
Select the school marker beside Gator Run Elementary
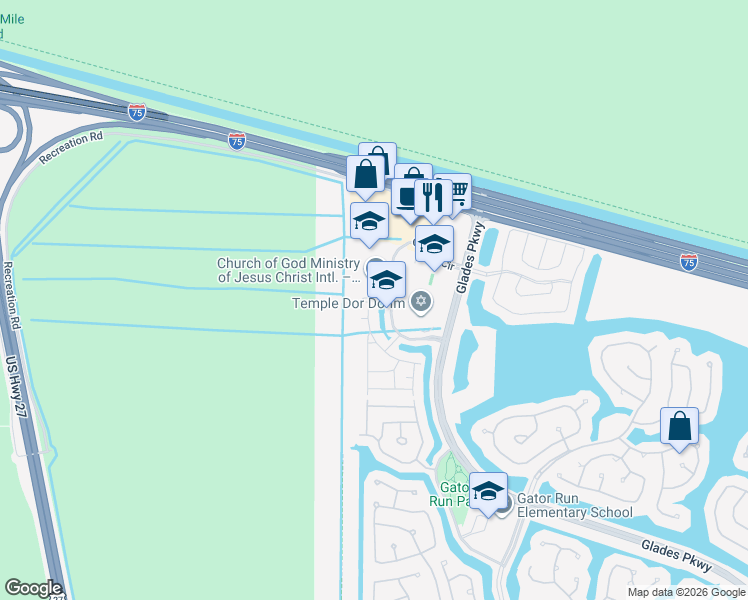pyautogui.click(x=488, y=493)
